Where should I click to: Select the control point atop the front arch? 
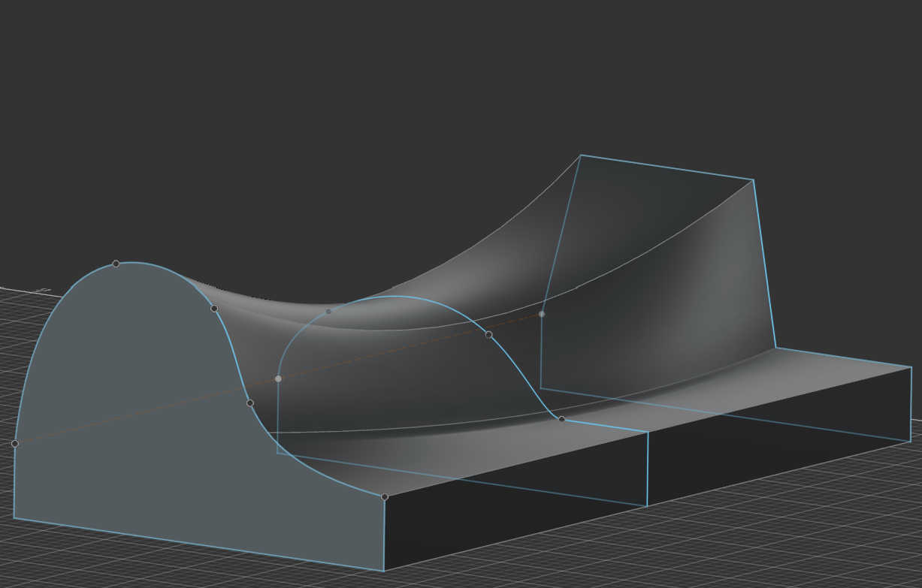[x=116, y=264]
